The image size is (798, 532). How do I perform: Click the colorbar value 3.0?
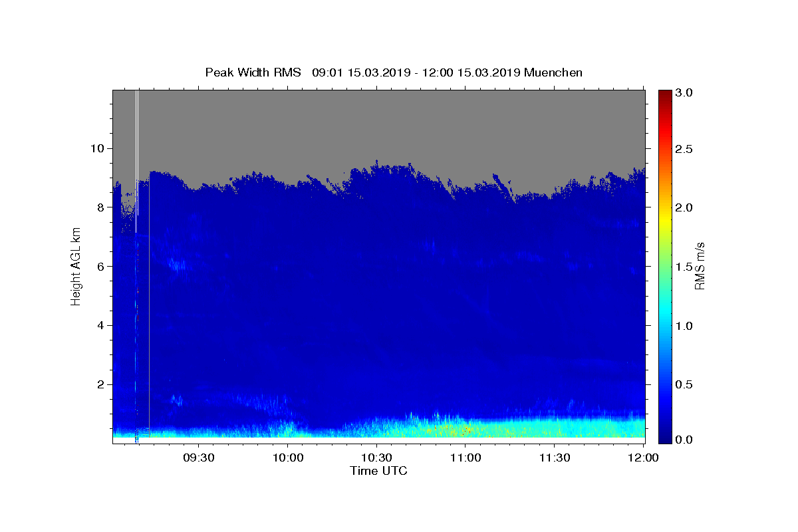click(685, 93)
